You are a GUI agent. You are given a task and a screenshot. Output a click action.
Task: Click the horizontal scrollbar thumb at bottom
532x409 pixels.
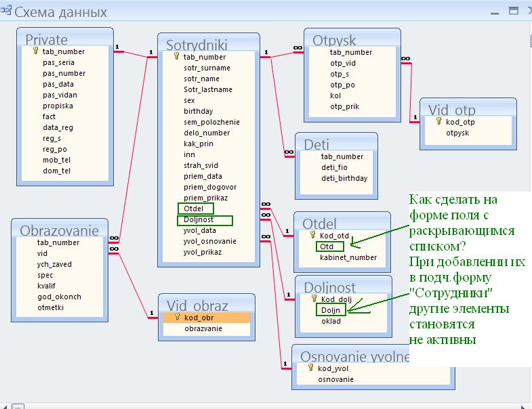pos(18,406)
